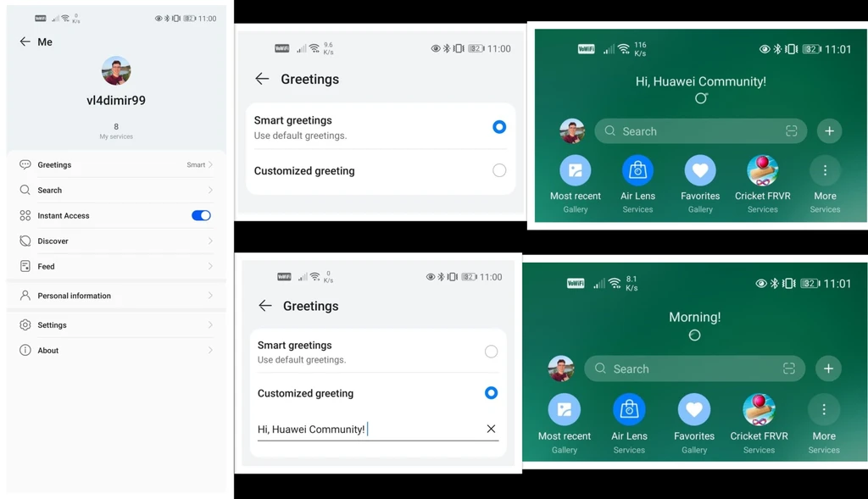Open the Search row chevron in Me screen
The width and height of the screenshot is (868, 499).
[210, 190]
